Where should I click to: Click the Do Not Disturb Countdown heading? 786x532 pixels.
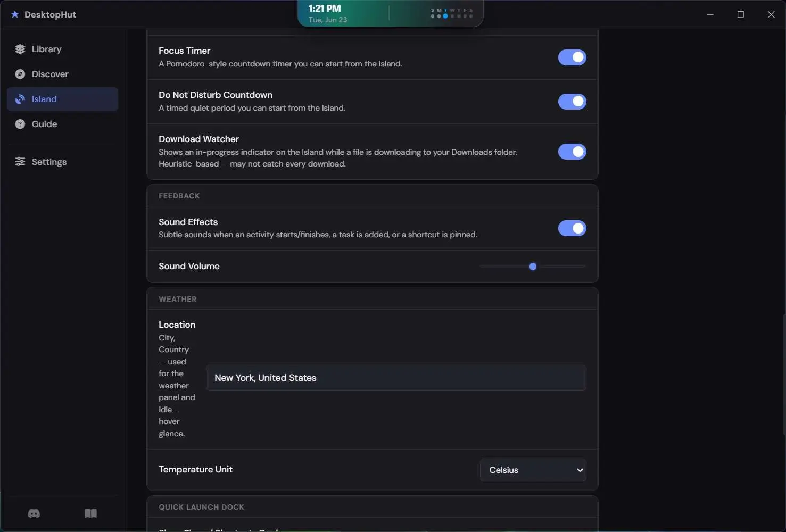point(216,95)
